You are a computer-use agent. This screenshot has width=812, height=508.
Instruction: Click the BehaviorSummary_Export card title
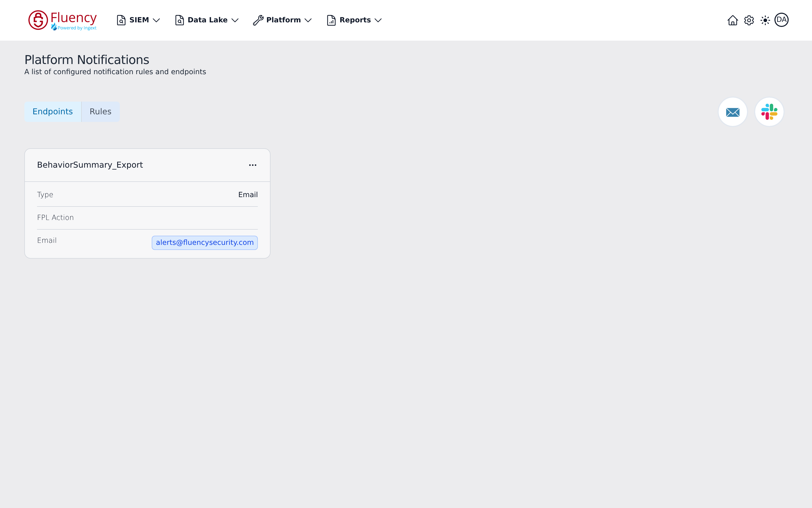90,165
